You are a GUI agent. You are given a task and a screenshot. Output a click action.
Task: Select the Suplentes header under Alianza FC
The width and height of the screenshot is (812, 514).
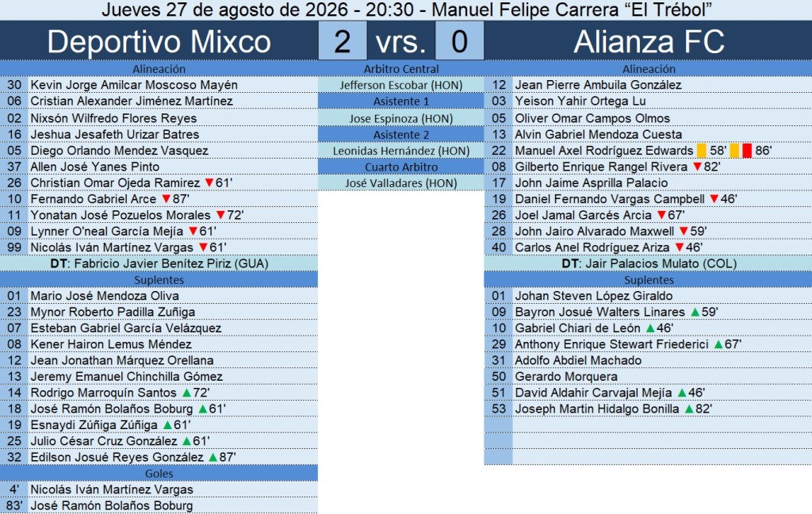[649, 280]
